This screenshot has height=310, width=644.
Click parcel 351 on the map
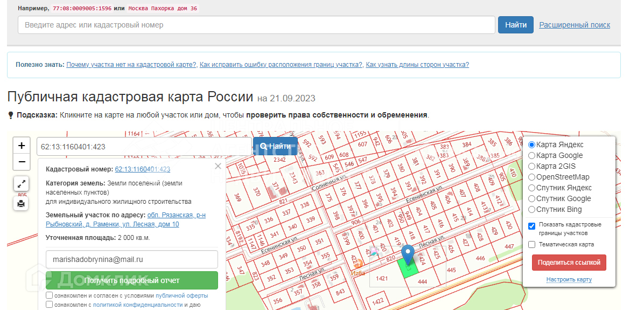319,243
